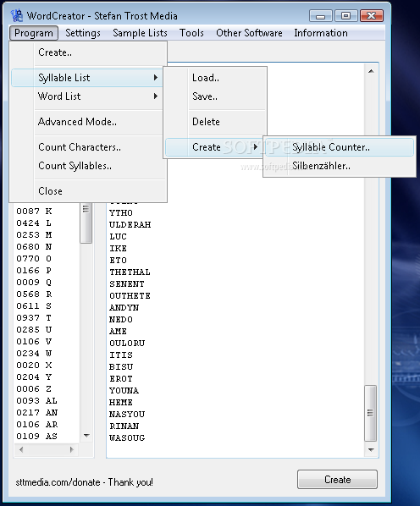Choose Save.. in Syllable List submenu

(x=216, y=96)
